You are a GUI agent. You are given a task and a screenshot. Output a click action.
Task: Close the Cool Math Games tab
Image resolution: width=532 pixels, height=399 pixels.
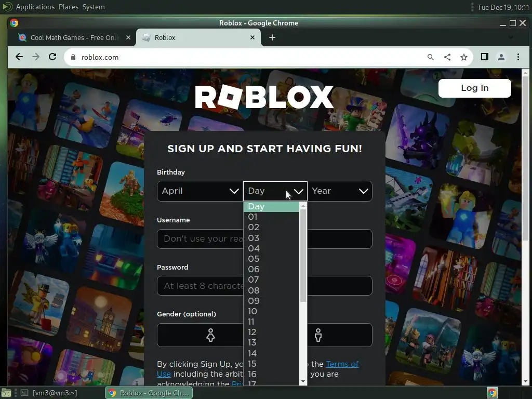128,37
